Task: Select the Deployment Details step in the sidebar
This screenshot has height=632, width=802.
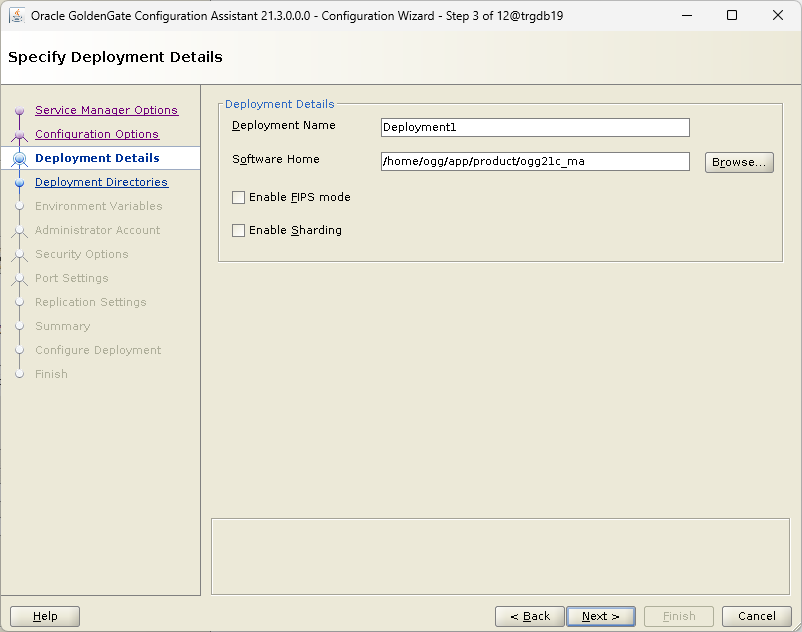Action: (x=97, y=158)
